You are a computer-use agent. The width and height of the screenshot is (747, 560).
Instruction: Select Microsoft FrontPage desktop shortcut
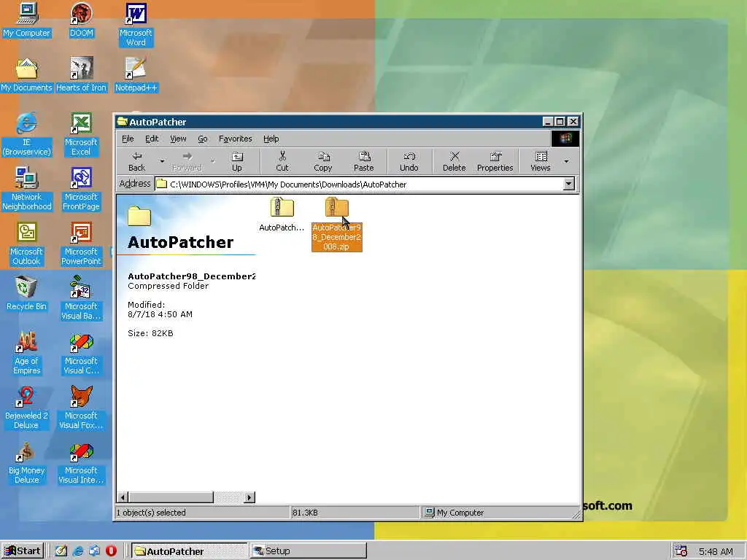81,189
